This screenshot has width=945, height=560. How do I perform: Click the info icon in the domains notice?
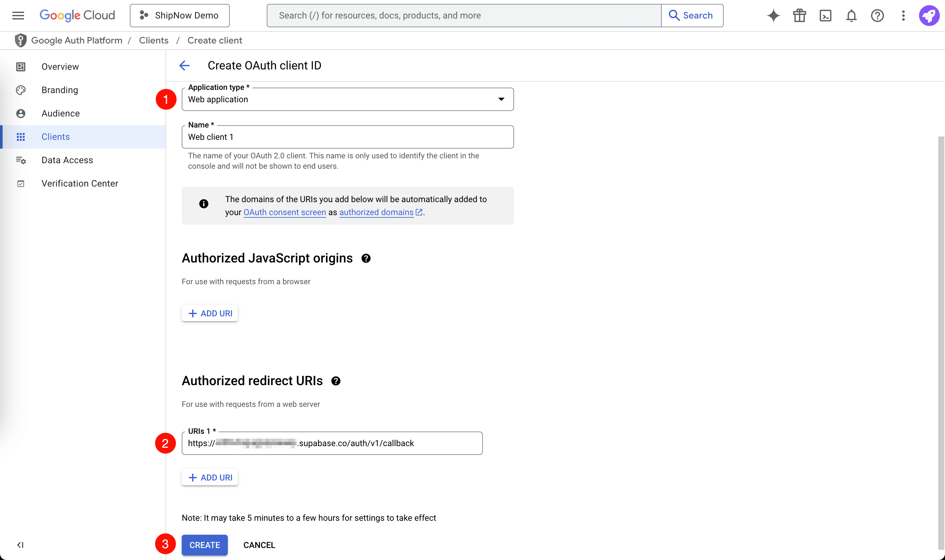tap(203, 204)
